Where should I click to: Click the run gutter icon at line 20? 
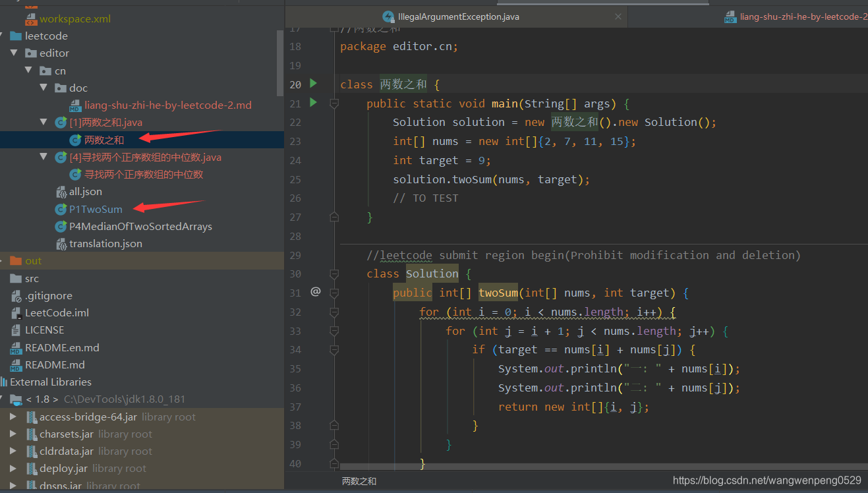(313, 84)
